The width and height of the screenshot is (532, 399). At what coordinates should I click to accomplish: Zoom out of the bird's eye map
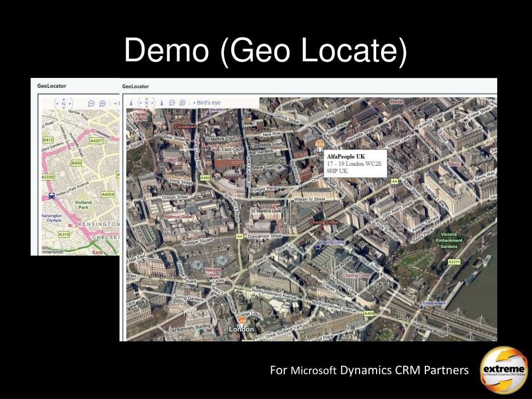172,103
